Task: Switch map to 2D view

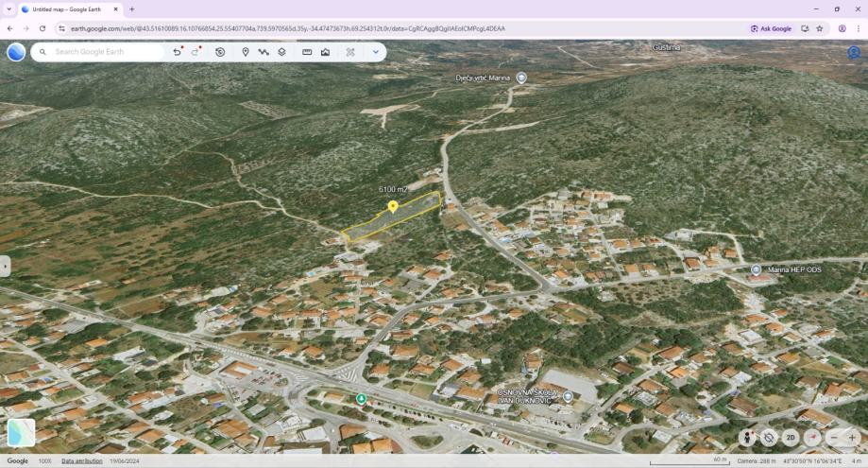Action: coord(791,438)
